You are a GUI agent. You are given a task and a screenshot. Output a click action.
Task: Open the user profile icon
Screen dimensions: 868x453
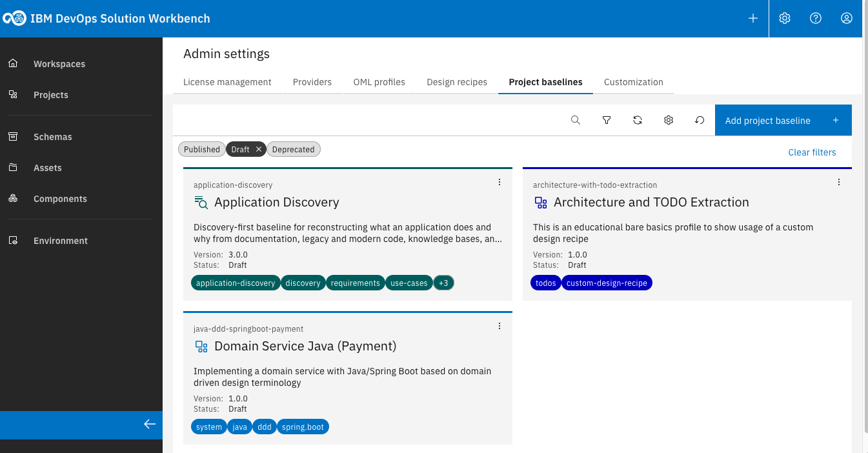[x=847, y=19]
